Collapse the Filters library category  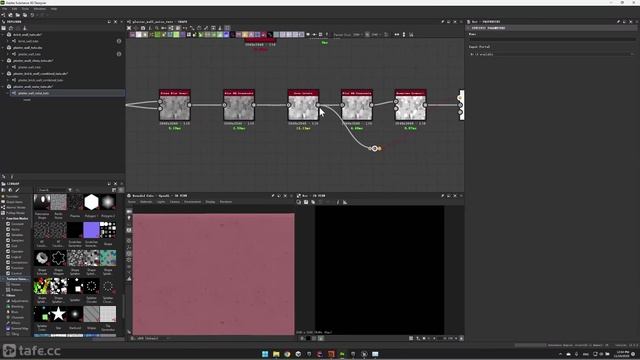[x=3, y=296]
